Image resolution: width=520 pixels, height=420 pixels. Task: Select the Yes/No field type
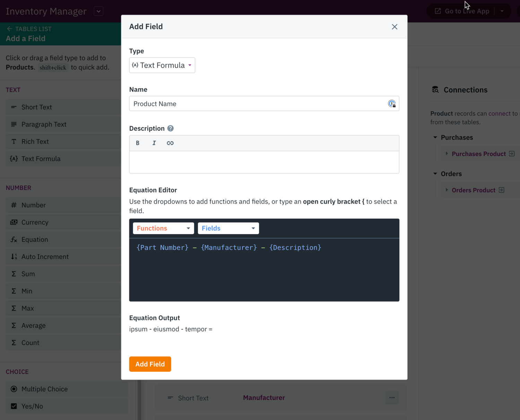click(32, 406)
